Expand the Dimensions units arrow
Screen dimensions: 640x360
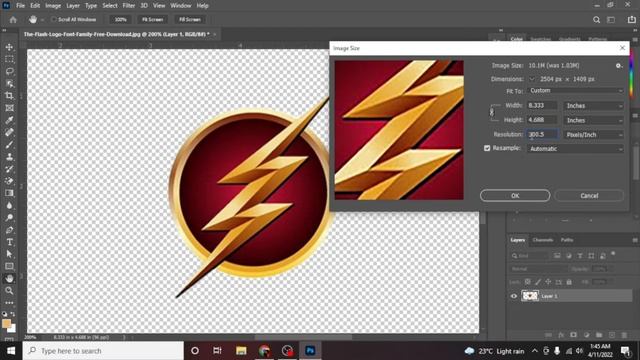[531, 79]
